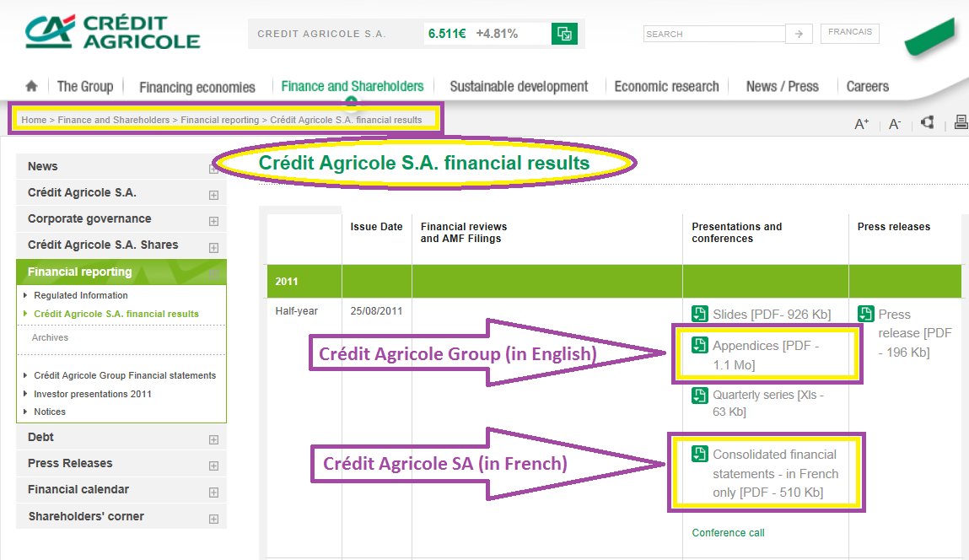Click the search input field
969x560 pixels.
pos(714,34)
